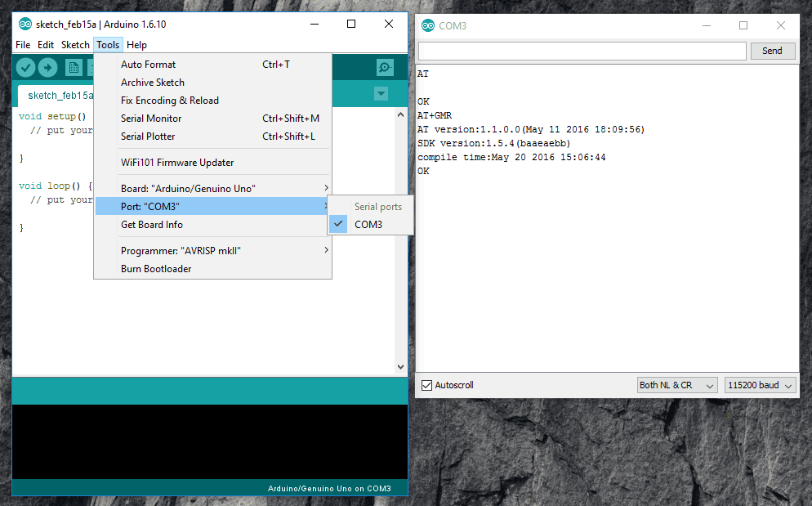Click the Arduino logo in IDE title bar
Screen dimensions: 812x506
tap(25, 25)
